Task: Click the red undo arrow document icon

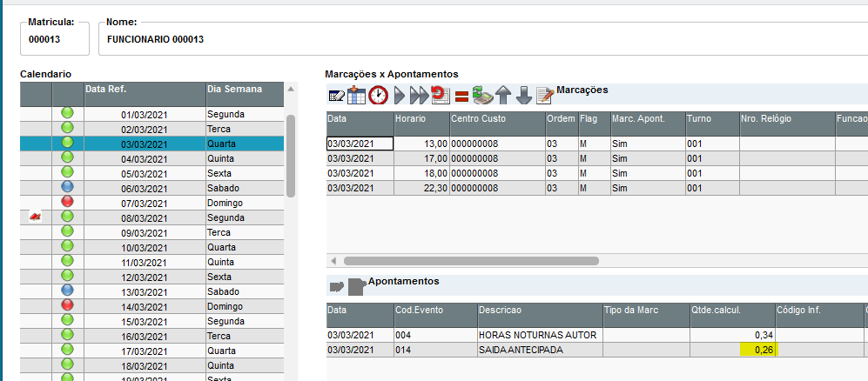Action: point(441,95)
